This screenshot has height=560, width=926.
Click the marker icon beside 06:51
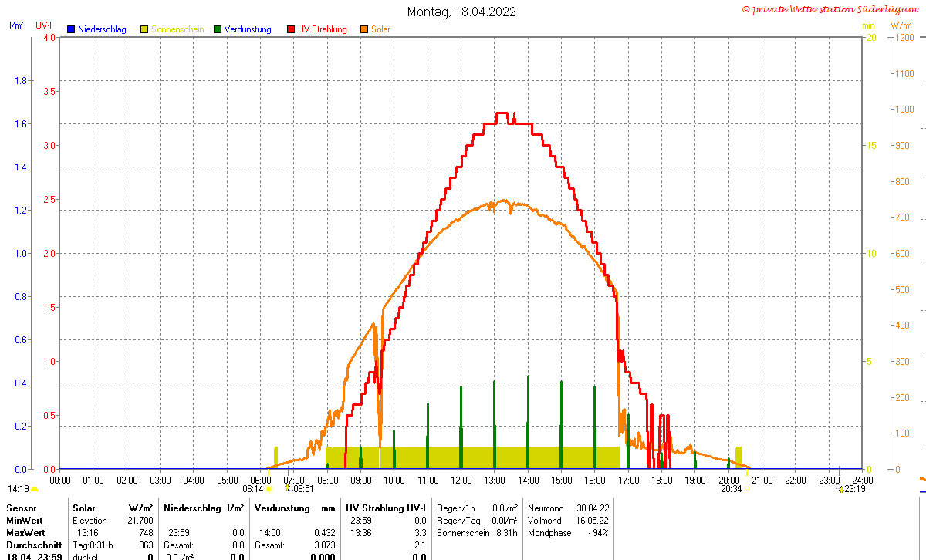click(287, 487)
